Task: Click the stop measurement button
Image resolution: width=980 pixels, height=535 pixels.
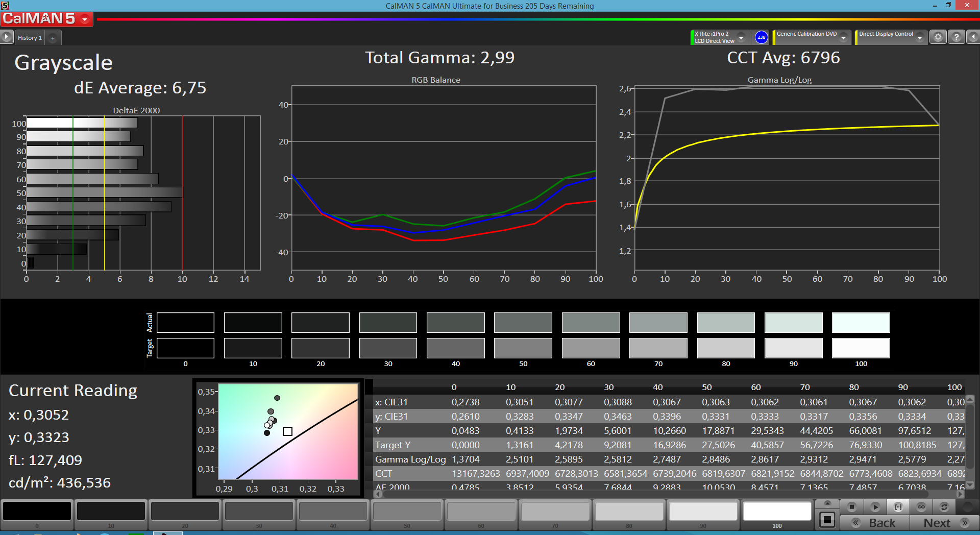Action: (x=851, y=507)
